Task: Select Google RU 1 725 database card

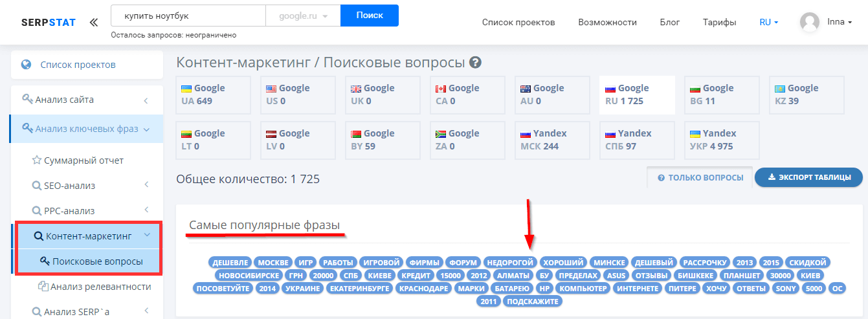Action: [x=637, y=95]
